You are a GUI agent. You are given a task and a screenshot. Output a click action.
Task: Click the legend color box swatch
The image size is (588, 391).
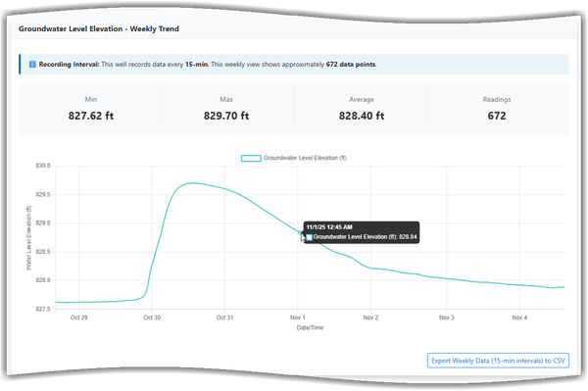click(251, 158)
